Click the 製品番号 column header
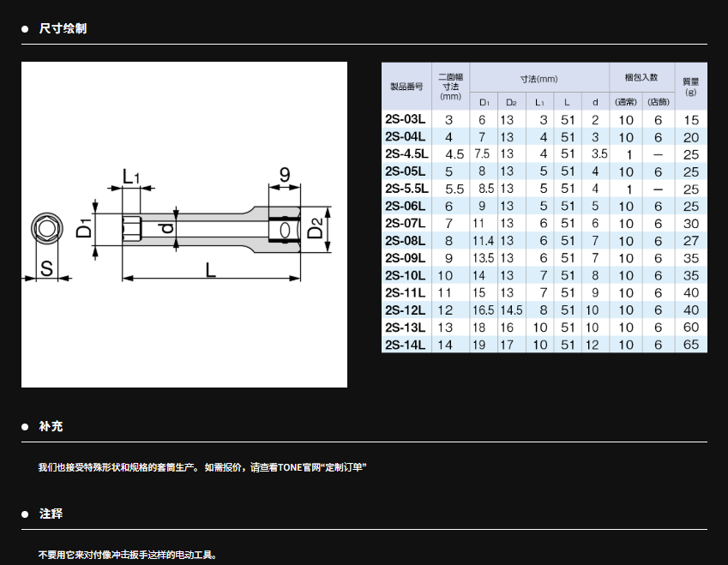728x565 pixels. click(406, 87)
